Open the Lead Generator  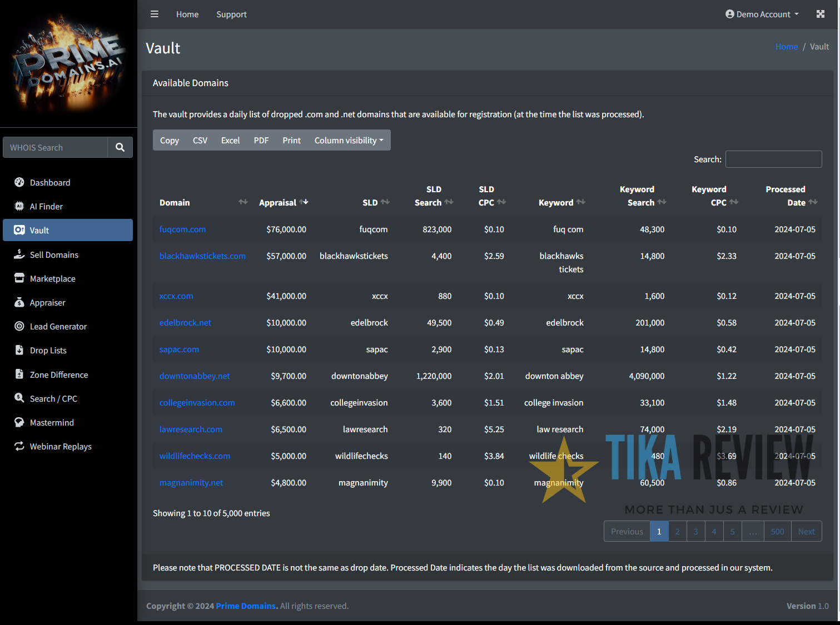tap(58, 326)
